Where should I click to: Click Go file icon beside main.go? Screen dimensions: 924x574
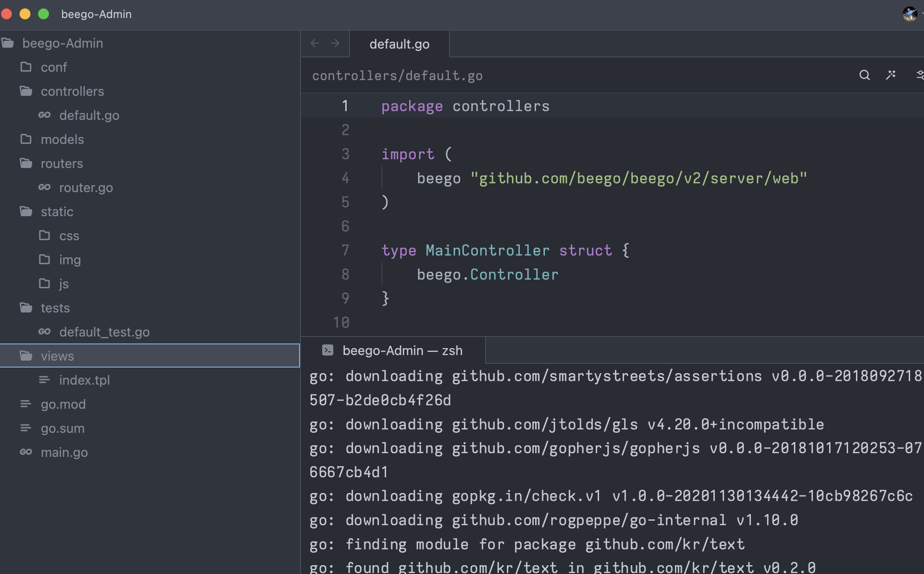click(26, 452)
